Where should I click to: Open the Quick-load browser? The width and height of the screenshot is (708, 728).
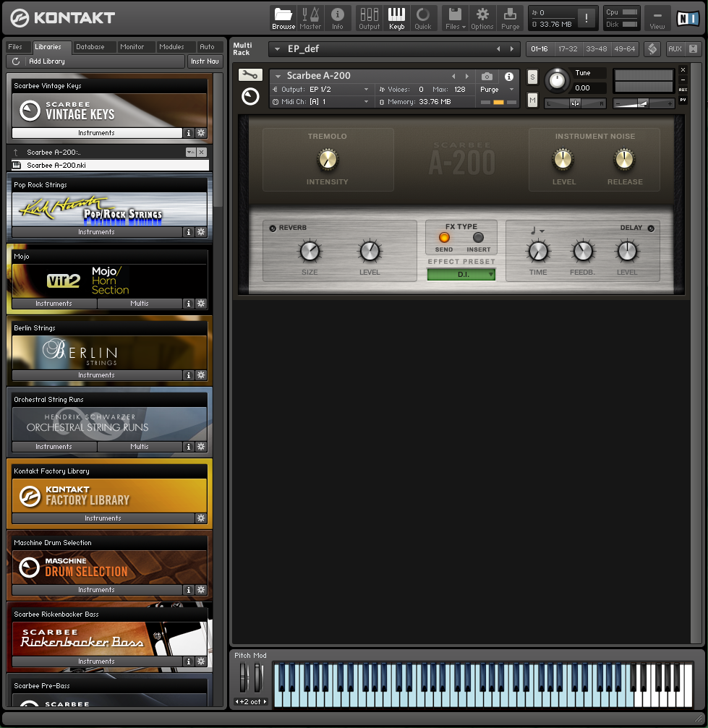click(423, 18)
